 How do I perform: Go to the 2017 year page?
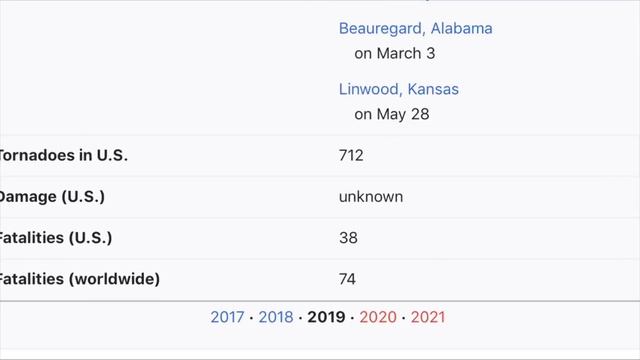tap(227, 317)
